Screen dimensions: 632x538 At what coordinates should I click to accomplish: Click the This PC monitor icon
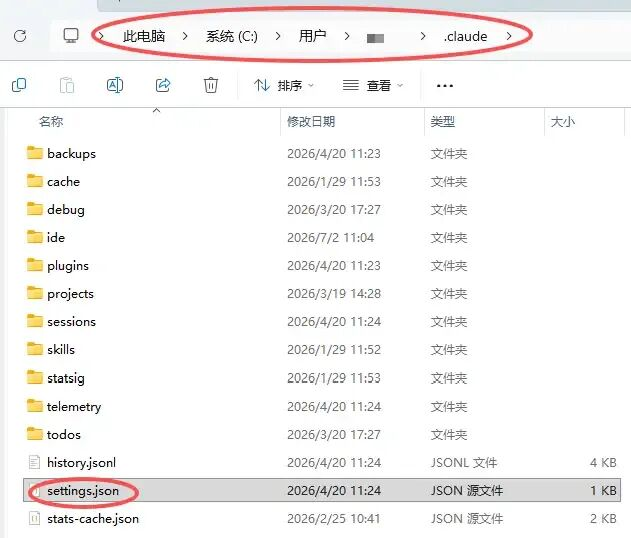(x=71, y=35)
